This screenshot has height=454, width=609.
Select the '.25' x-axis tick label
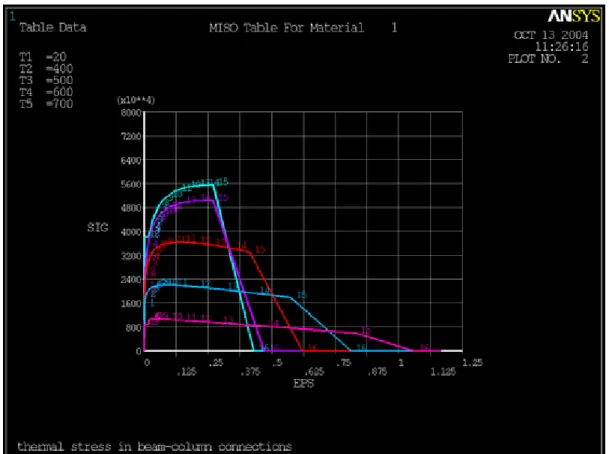[216, 363]
